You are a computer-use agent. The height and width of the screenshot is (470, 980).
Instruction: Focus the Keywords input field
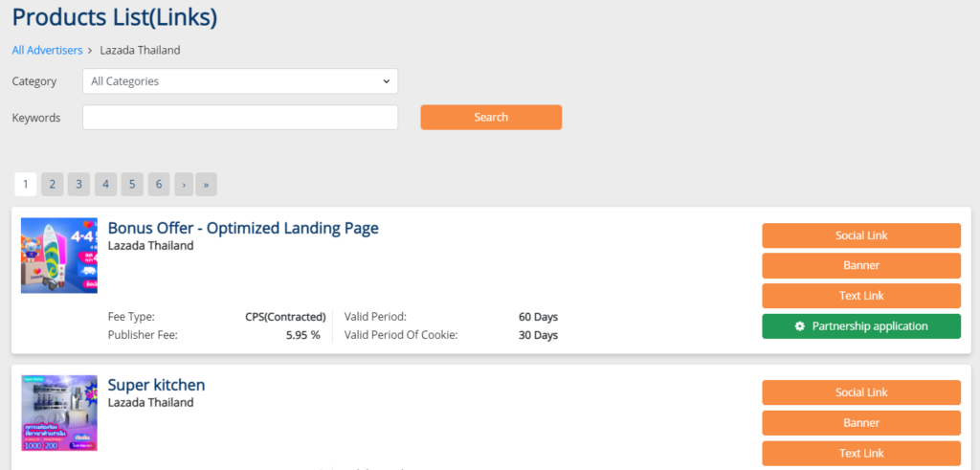tap(240, 118)
